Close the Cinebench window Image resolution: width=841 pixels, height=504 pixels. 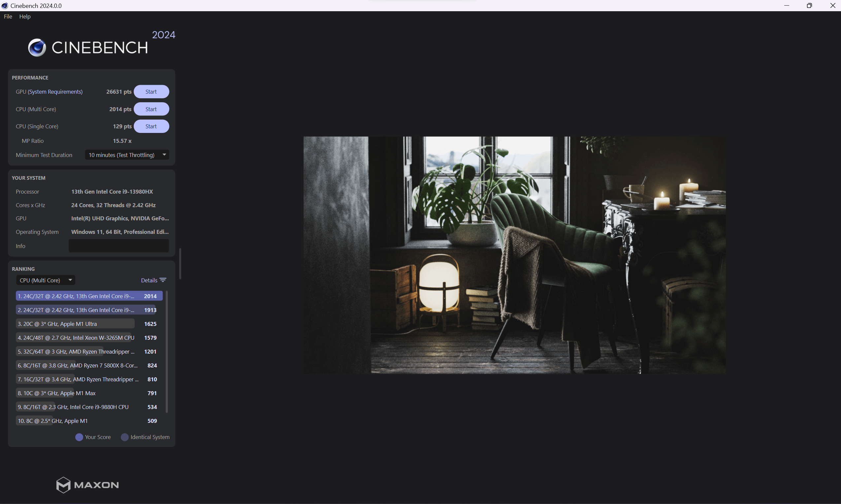point(832,5)
